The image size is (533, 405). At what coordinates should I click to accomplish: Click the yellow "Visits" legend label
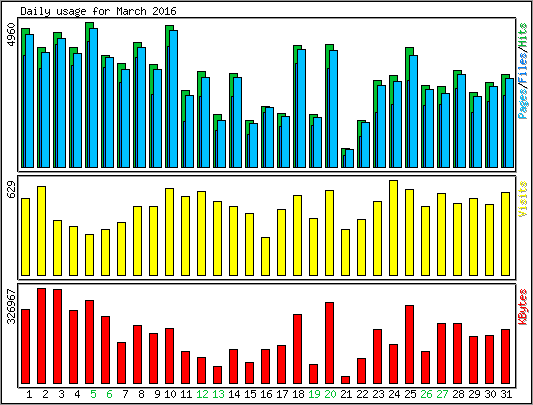coord(523,199)
